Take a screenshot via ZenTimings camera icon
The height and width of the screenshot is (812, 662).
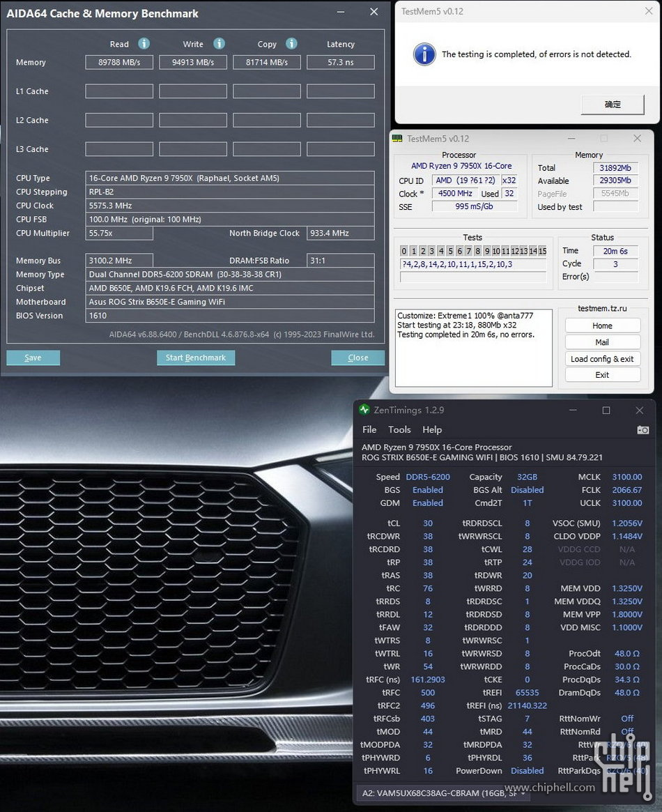click(x=643, y=430)
